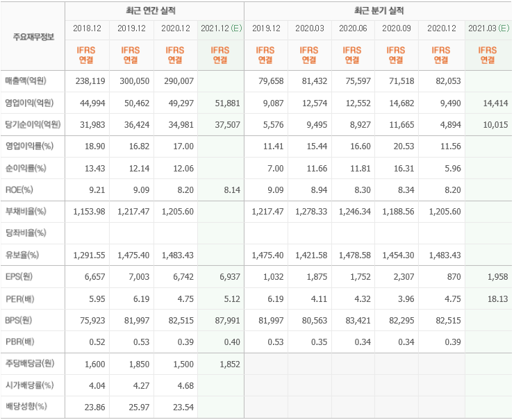Select the 순이익률(%) row label

pyautogui.click(x=26, y=169)
